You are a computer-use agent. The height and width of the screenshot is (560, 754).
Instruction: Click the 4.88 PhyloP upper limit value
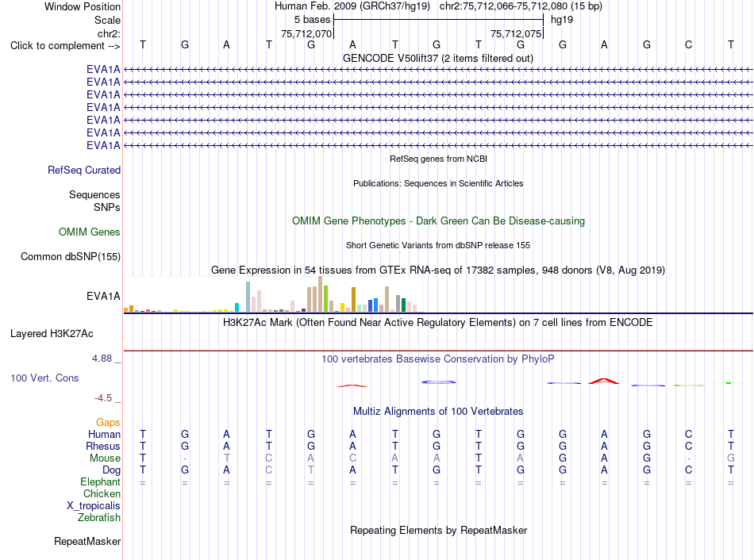pos(102,359)
